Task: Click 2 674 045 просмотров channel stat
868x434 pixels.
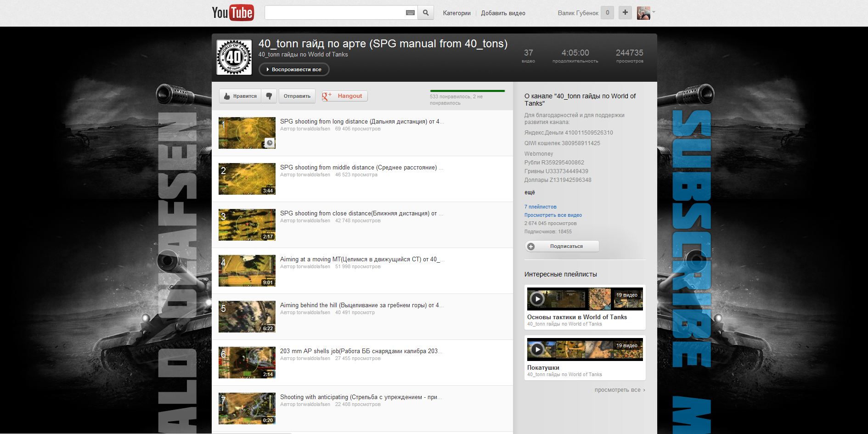Action: (550, 223)
